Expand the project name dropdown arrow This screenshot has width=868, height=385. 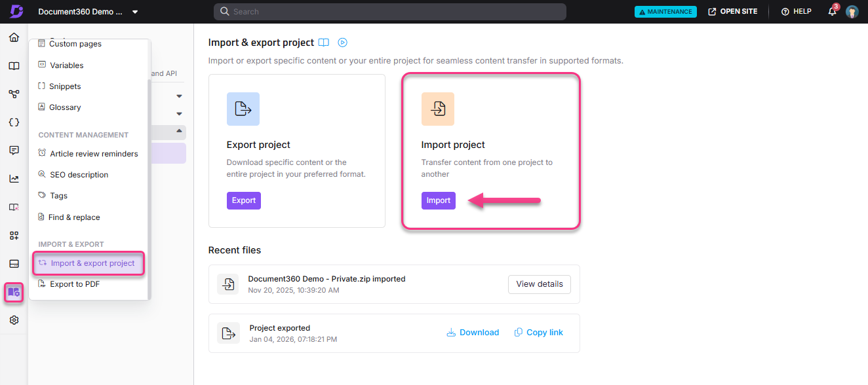135,11
